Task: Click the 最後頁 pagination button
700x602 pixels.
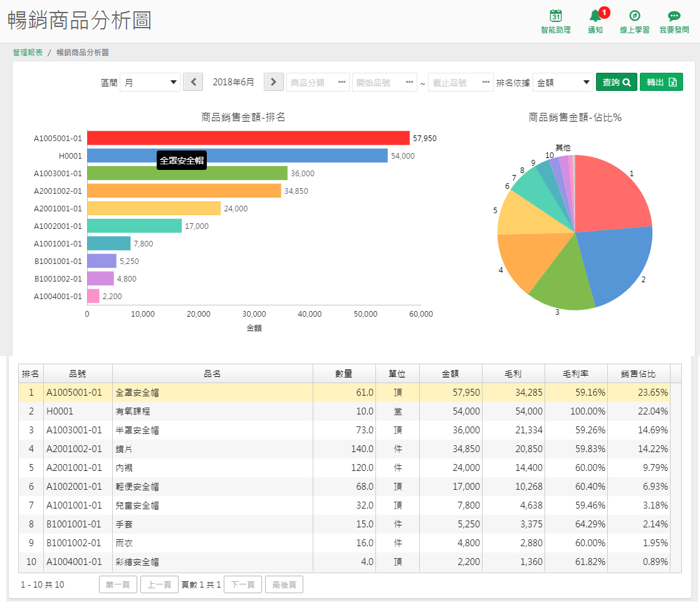Action: (284, 584)
